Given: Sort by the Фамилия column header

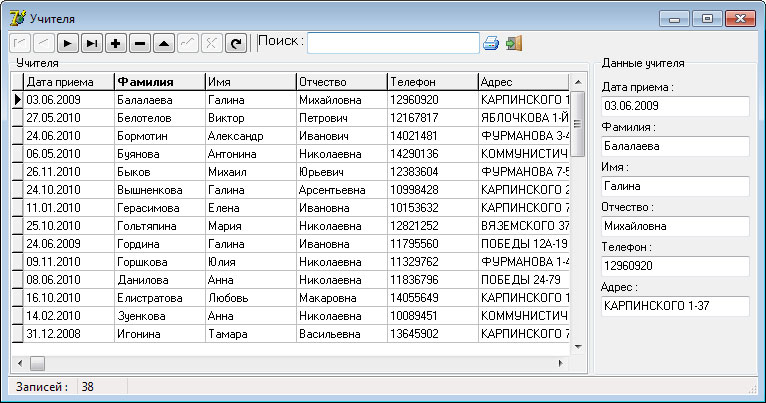Looking at the screenshot, I should tap(159, 82).
